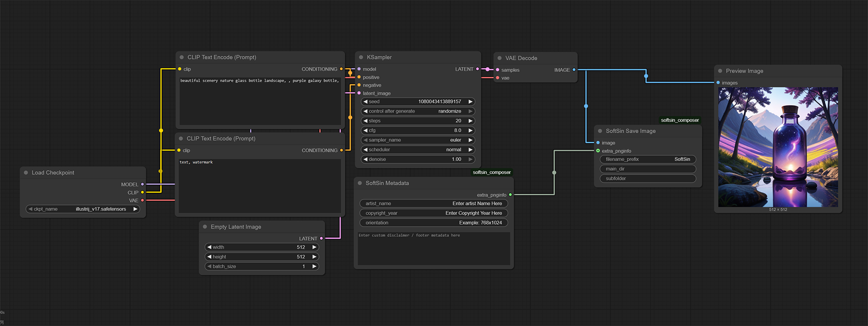Screen dimensions: 868x326
Task: Collapse the SoftSin Metadata node via its dot
Action: coord(360,183)
